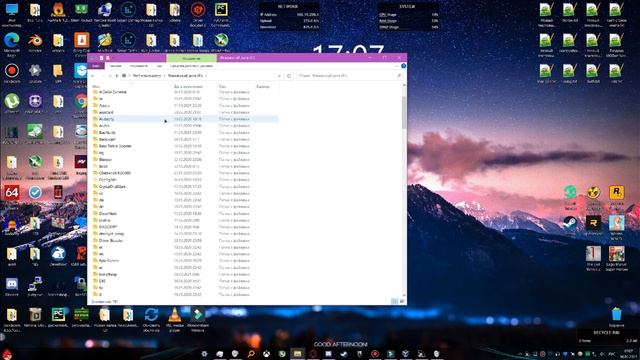640x360 pixels.
Task: Launch Microsoft Edge from the desktop
Action: tap(11, 44)
